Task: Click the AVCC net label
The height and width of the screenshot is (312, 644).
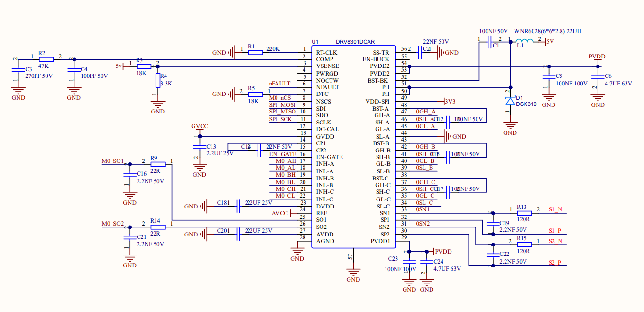Action: coord(280,213)
